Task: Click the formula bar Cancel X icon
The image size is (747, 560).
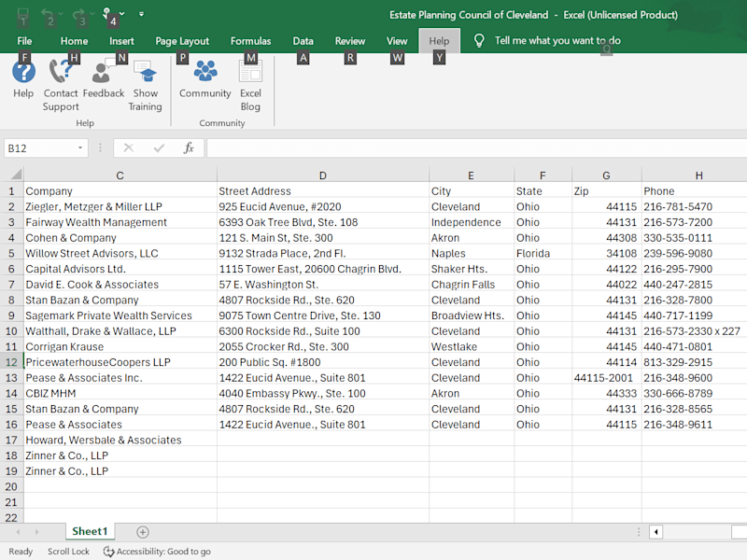Action: pos(129,148)
